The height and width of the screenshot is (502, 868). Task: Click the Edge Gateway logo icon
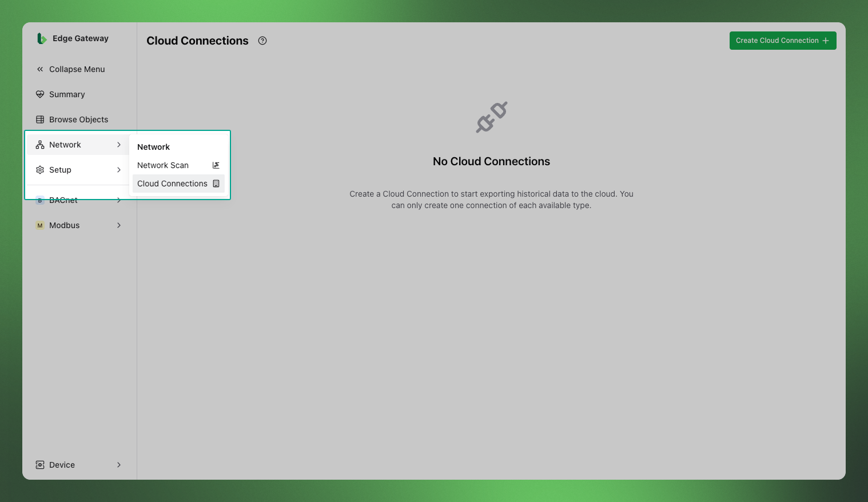[x=41, y=38]
